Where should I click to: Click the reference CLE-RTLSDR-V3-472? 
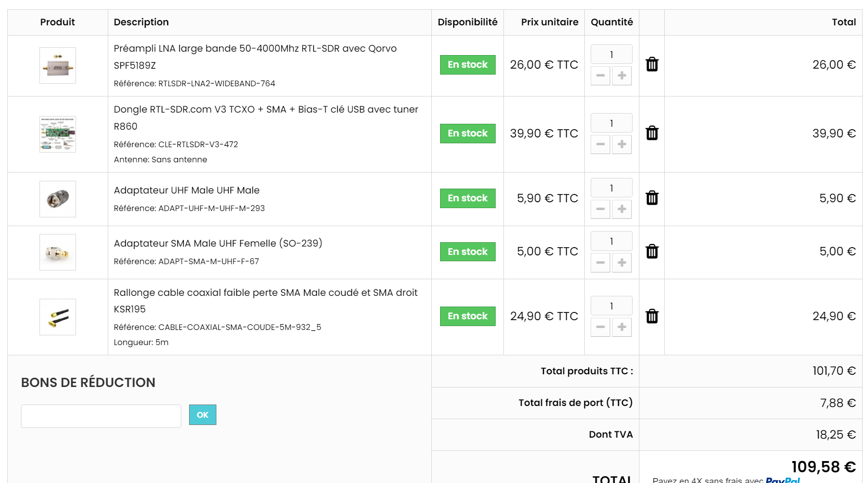pos(198,144)
